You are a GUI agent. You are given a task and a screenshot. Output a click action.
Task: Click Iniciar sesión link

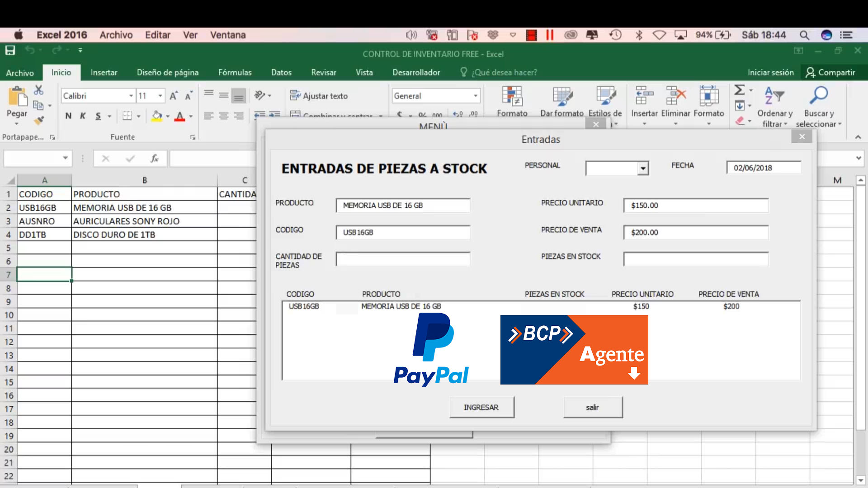coord(770,72)
